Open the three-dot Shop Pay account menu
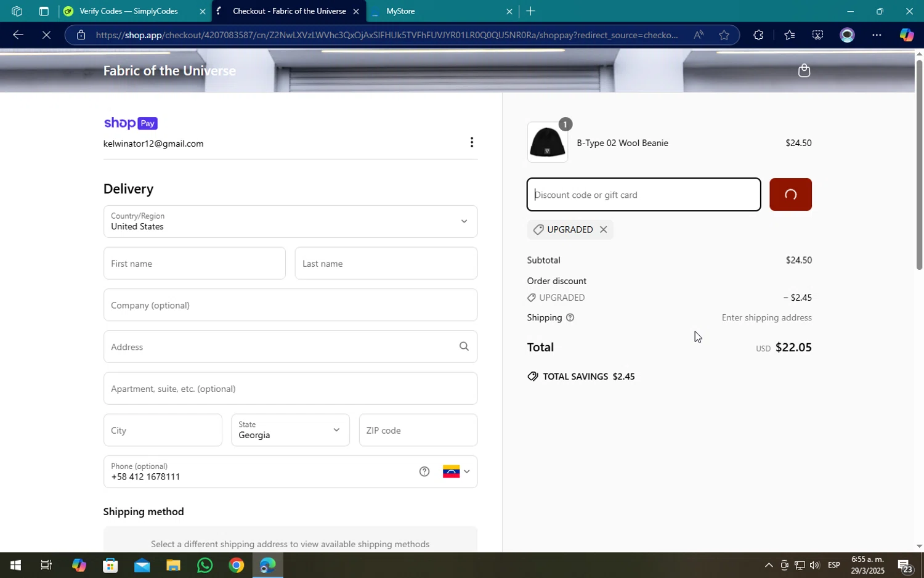 coord(472,142)
